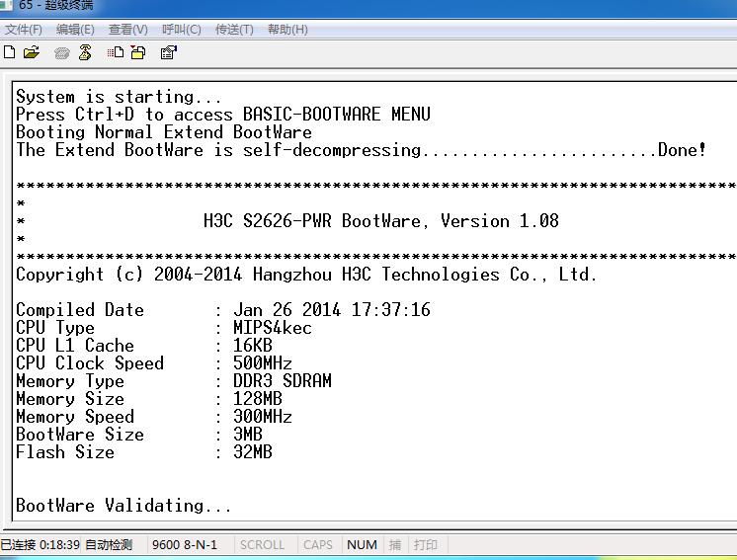Screen dimensions: 737x560
Task: Open the 文件(F) menu
Action: [x=24, y=30]
